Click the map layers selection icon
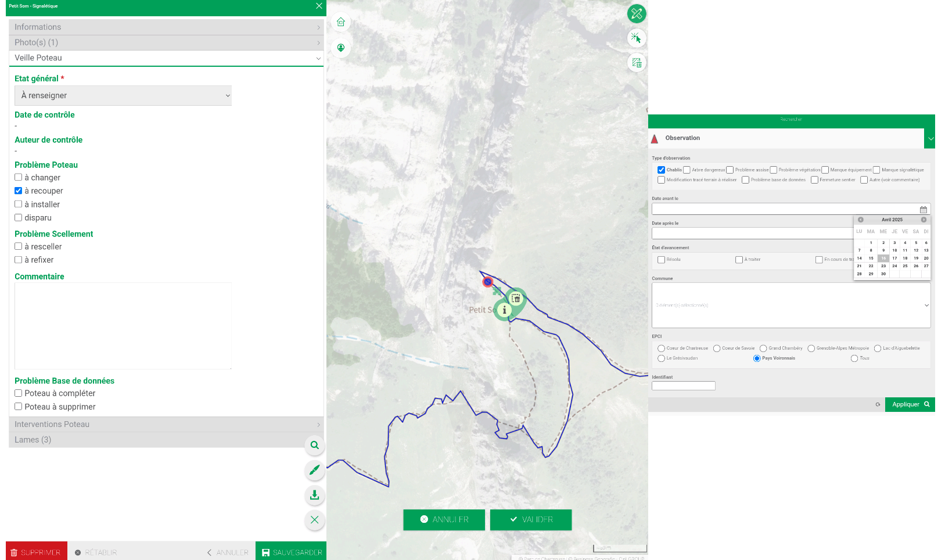Screen dimensions: 945x560 click(637, 63)
